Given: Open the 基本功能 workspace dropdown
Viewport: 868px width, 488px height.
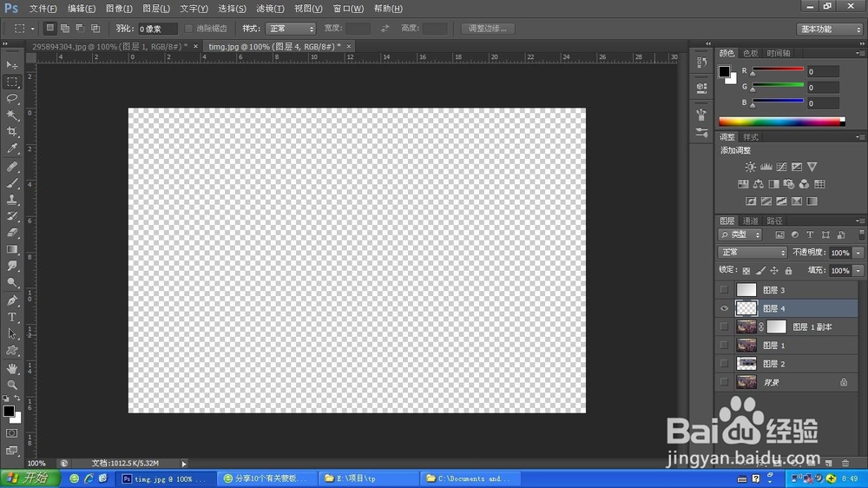Looking at the screenshot, I should [x=829, y=29].
